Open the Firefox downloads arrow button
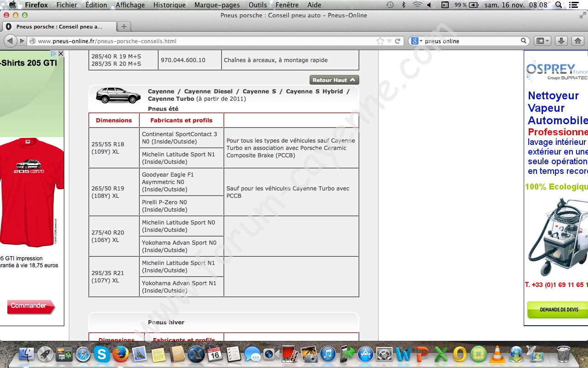 click(x=561, y=41)
